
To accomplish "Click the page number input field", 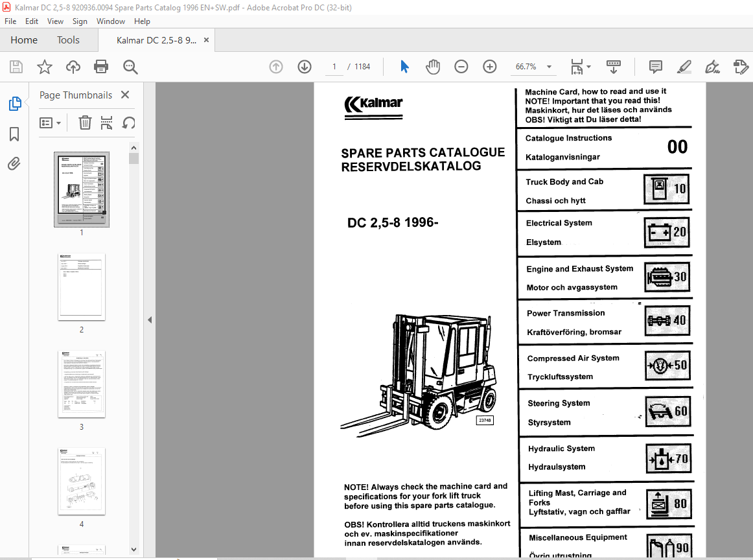I will 334,67.
